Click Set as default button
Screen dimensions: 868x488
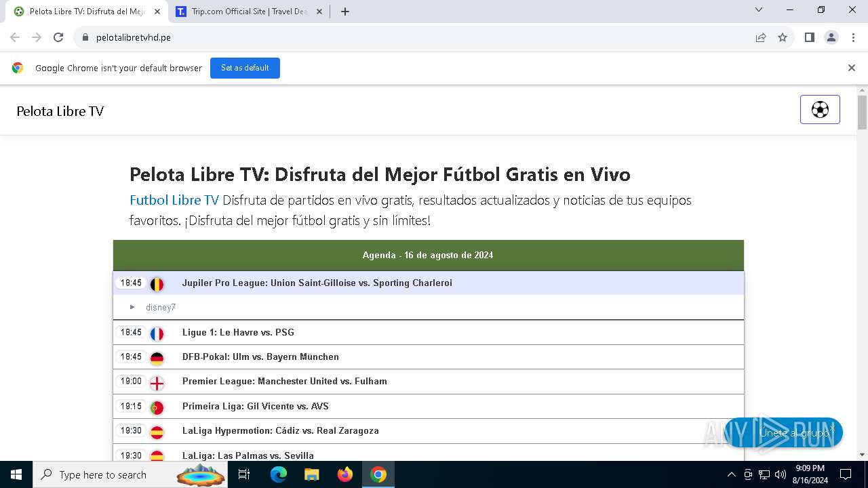coord(245,68)
